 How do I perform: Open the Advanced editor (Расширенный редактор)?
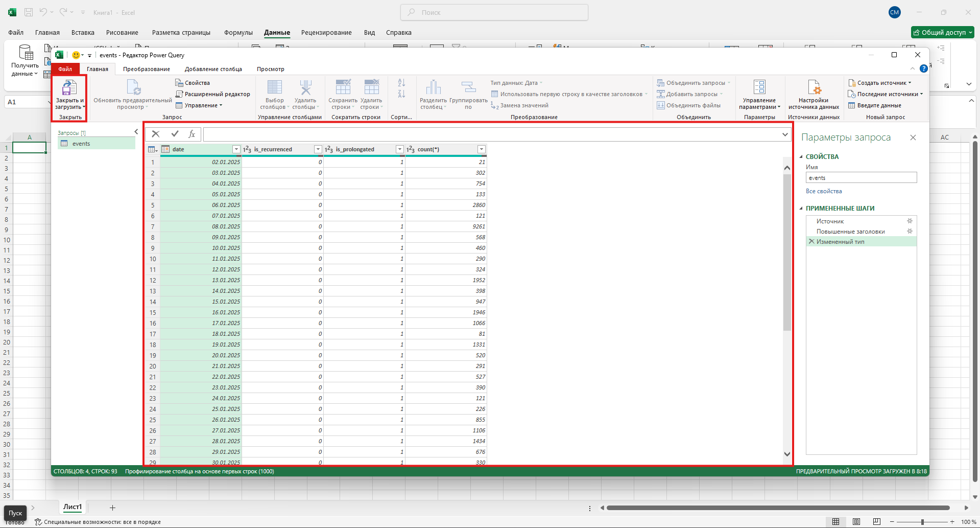[x=213, y=94]
